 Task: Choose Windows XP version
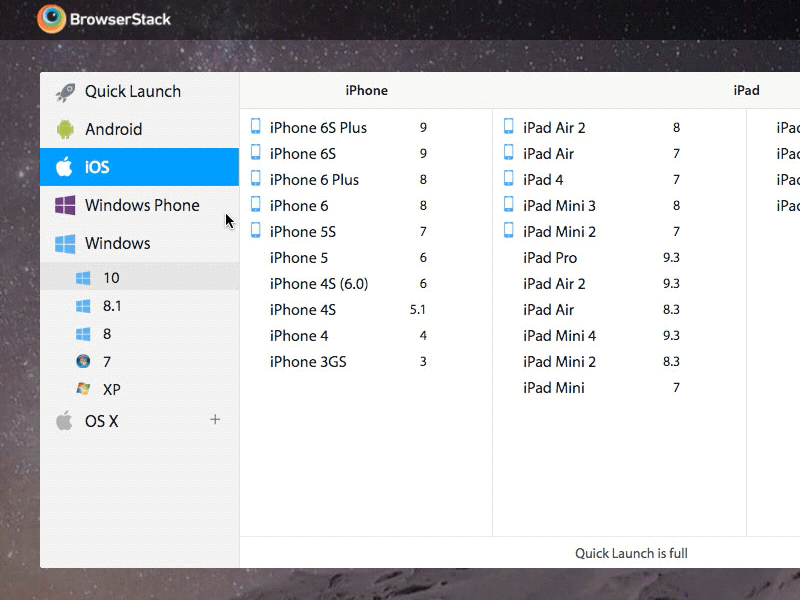(139, 389)
